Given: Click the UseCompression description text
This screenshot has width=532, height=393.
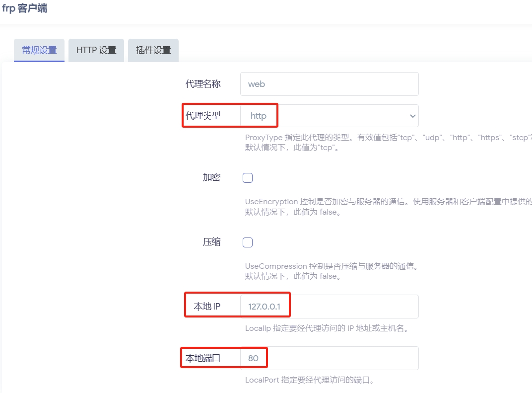Looking at the screenshot, I should [x=332, y=266].
